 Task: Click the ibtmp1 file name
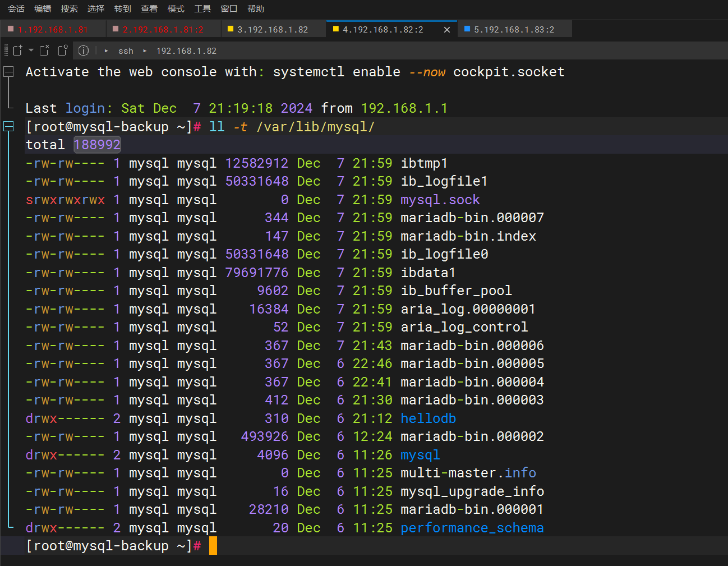coord(424,163)
